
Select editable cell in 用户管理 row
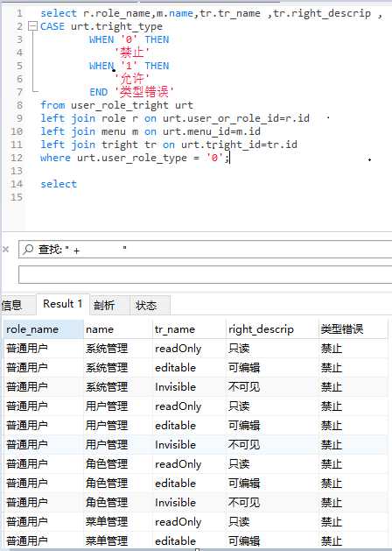189,426
